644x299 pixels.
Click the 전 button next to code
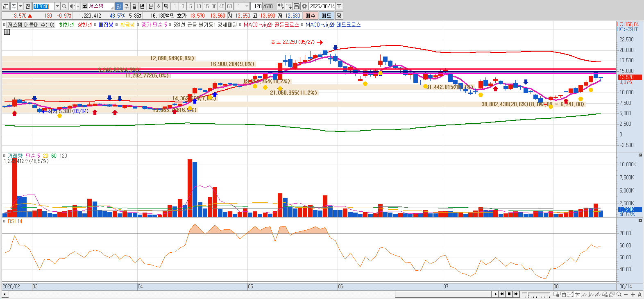[x=27, y=6]
